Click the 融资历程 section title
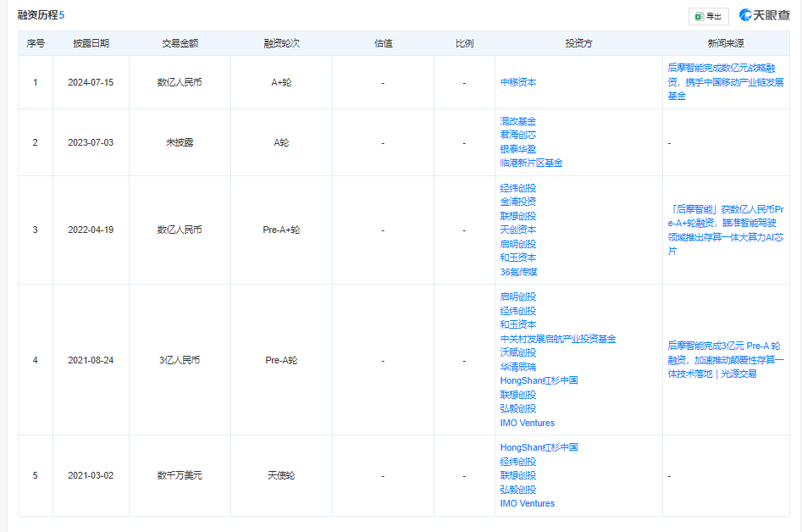The height and width of the screenshot is (532, 802). (x=36, y=15)
